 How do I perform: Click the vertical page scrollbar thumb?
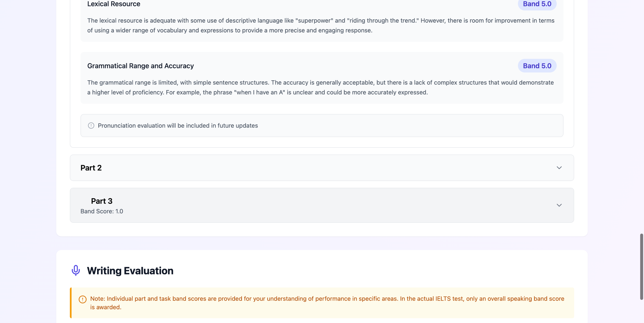click(x=641, y=267)
